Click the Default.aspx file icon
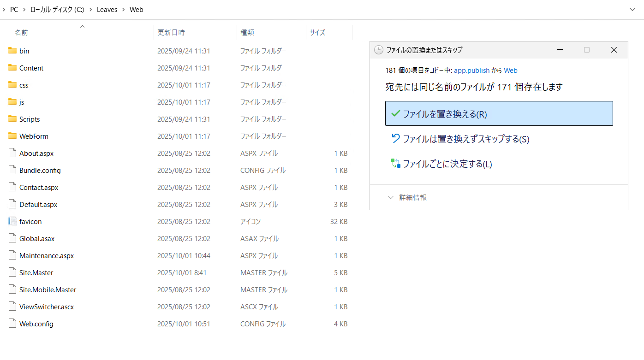The width and height of the screenshot is (644, 360). [x=12, y=204]
